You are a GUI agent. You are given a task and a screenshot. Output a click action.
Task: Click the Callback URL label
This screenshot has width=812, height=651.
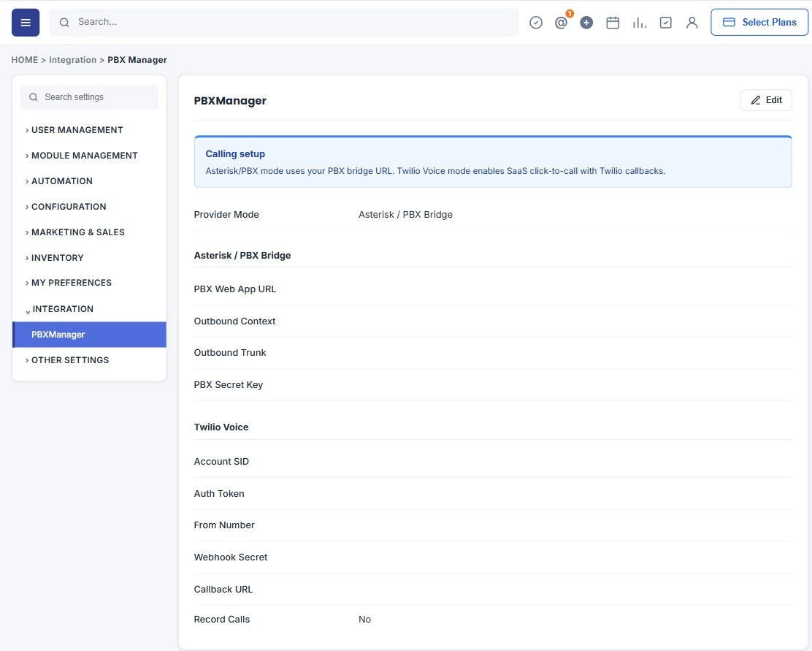pos(223,590)
